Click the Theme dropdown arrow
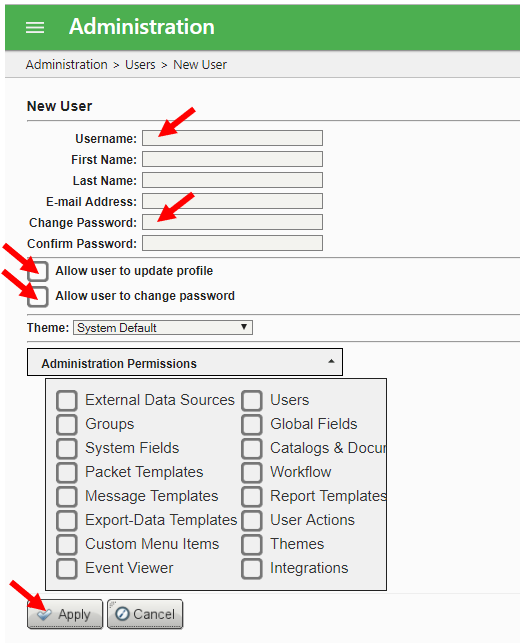Screen dimensions: 520x643 pos(244,327)
